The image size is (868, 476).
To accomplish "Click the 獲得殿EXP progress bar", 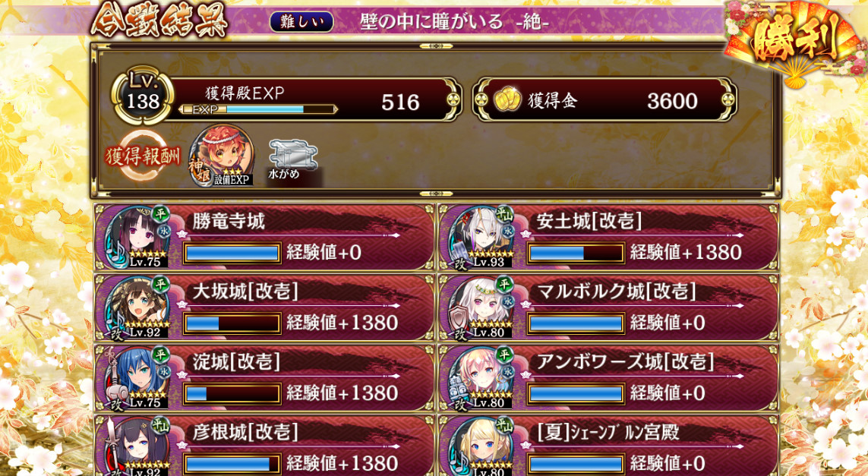I will 258,109.
